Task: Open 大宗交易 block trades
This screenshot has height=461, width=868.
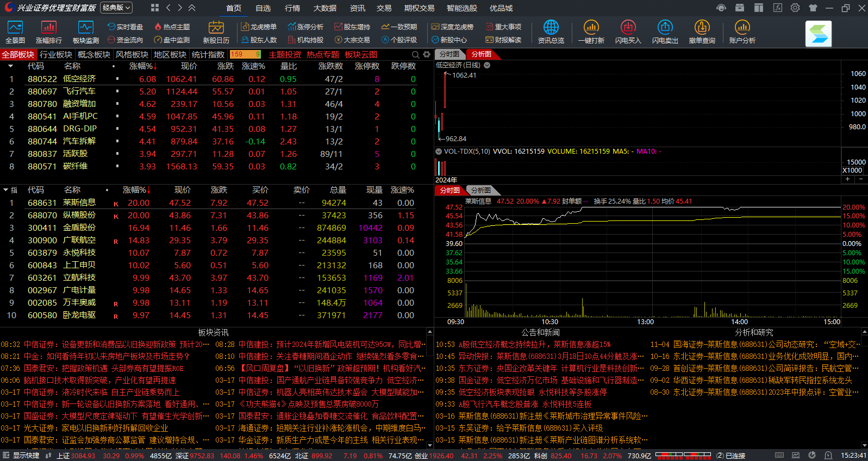Action: coord(353,40)
